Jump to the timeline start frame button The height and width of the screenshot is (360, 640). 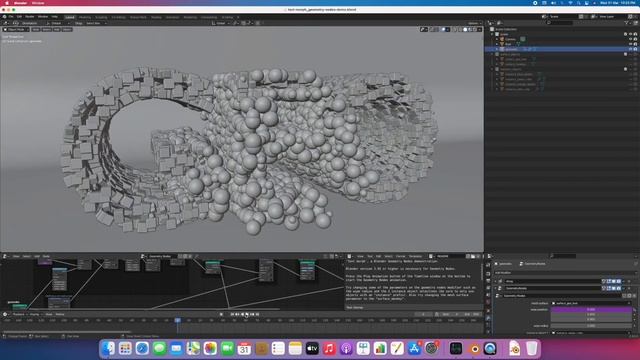point(232,314)
